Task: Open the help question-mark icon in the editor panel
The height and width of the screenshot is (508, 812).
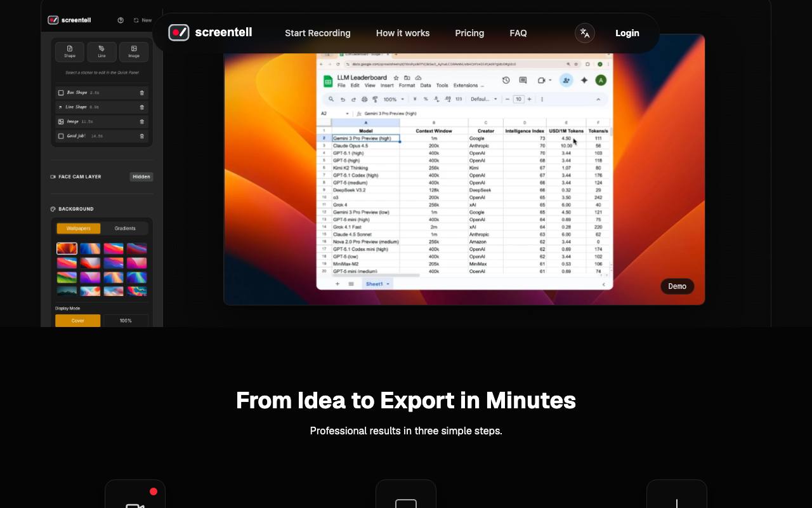Action: click(121, 20)
